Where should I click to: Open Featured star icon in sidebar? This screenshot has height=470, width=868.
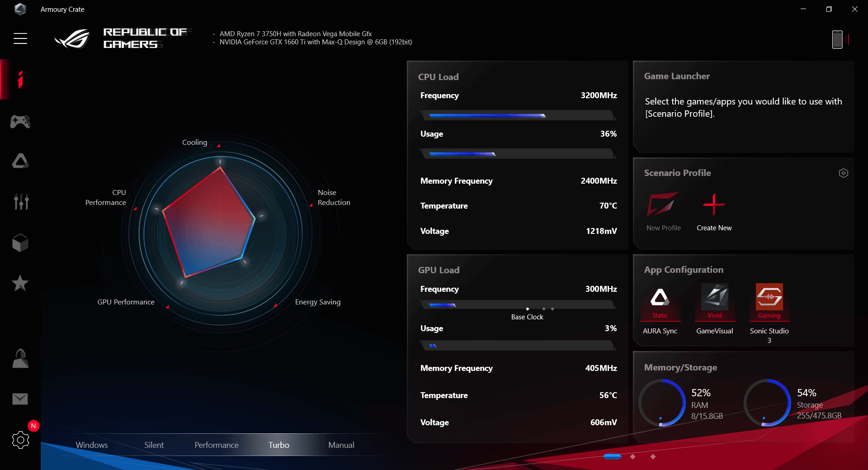tap(20, 283)
